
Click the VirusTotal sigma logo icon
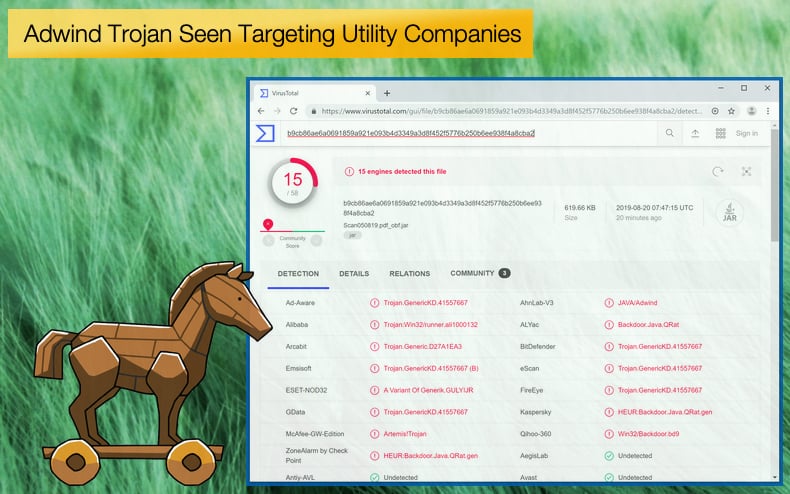tap(265, 134)
